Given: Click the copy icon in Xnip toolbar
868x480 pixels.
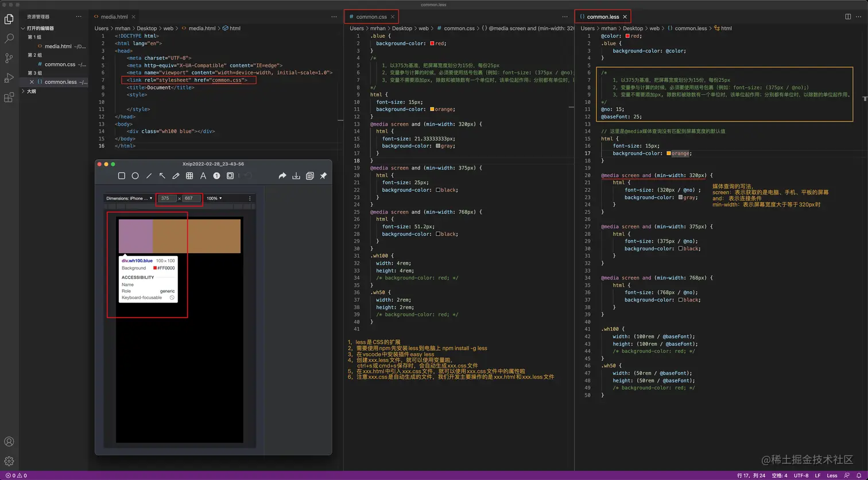Looking at the screenshot, I should click(310, 176).
